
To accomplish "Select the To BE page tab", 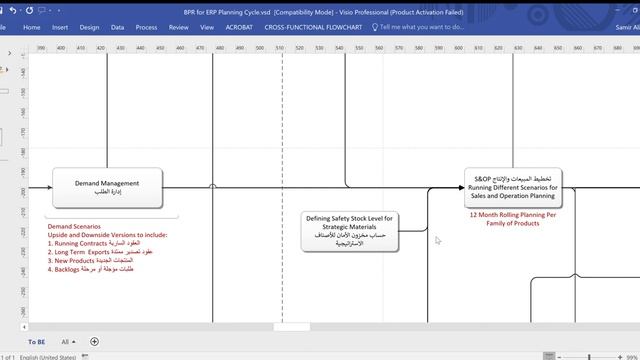I will (36, 342).
